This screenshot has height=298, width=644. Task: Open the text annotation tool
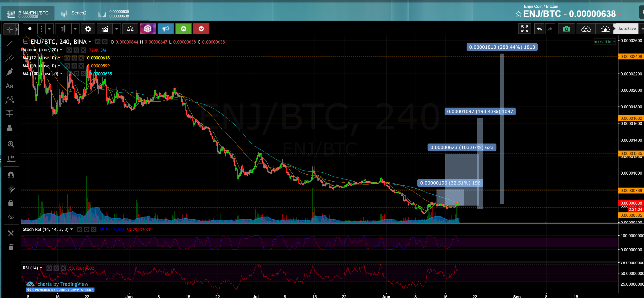coord(9,86)
